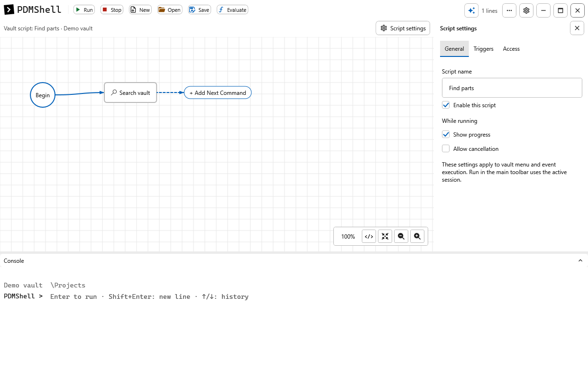588x370 pixels.
Task: Click the 100% zoom level
Action: click(348, 236)
